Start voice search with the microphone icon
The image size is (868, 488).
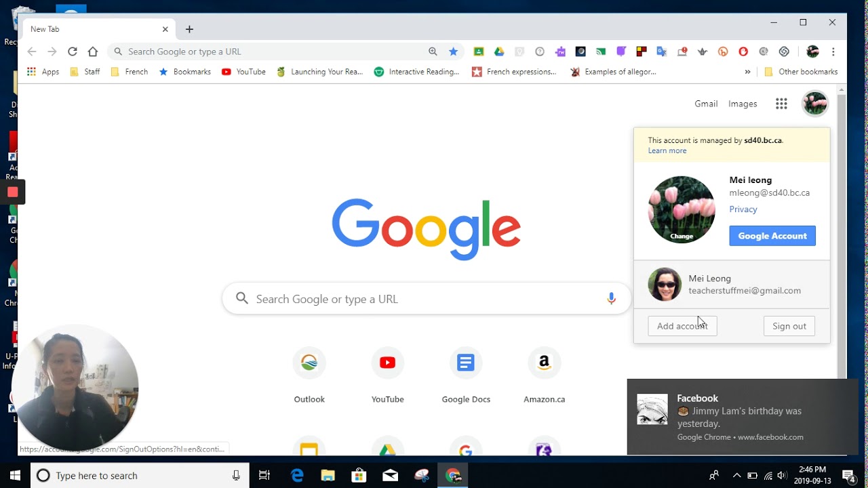611,298
